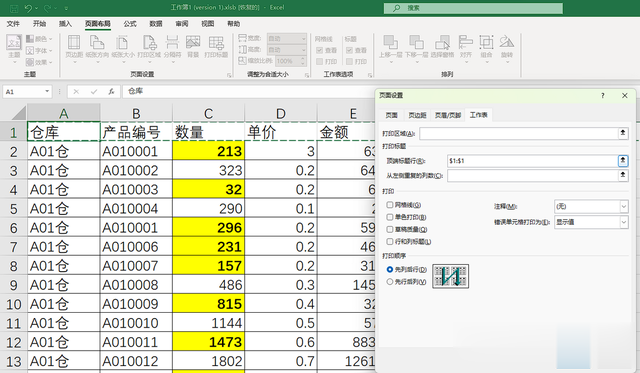The width and height of the screenshot is (640, 373).
Task: Click collapse button beside 顶端标题行 field
Action: pyautogui.click(x=623, y=161)
